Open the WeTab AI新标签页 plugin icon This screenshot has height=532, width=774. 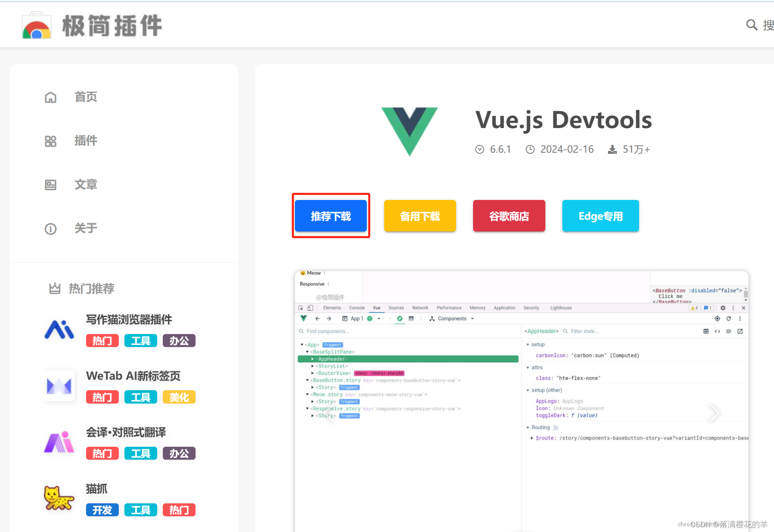point(59,386)
